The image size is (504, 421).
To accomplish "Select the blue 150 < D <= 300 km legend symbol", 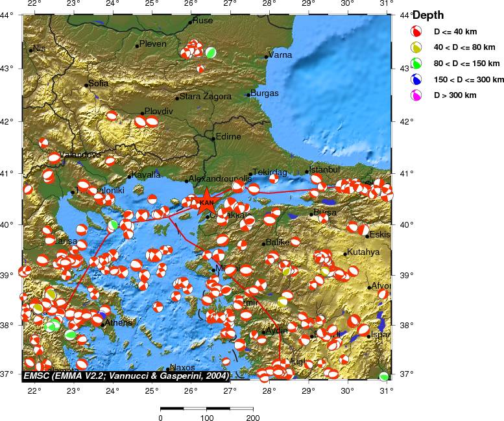I will pyautogui.click(x=416, y=79).
